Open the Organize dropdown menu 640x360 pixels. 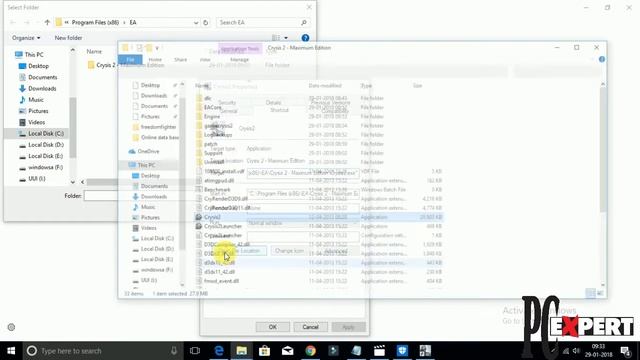pyautogui.click(x=26, y=38)
